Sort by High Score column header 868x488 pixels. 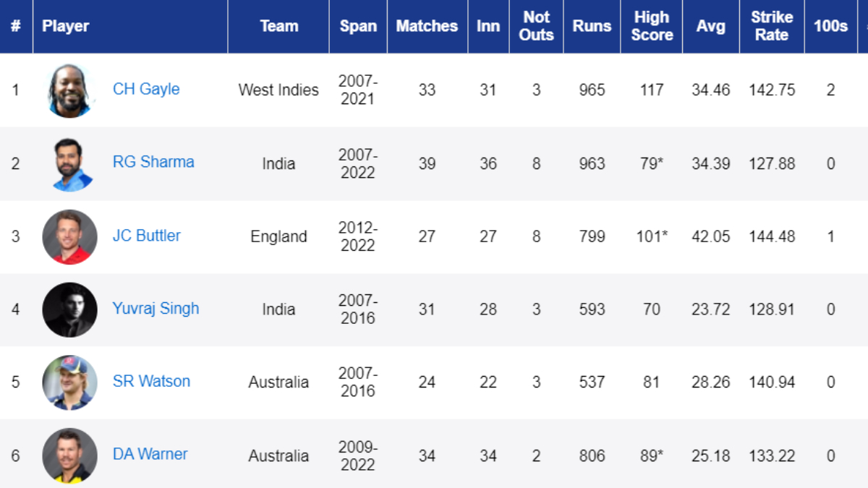point(651,26)
